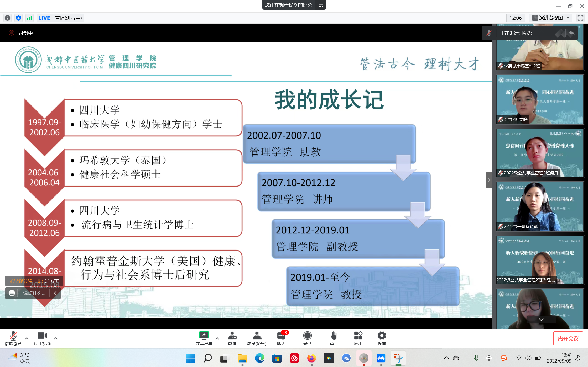This screenshot has height=367, width=588.
Task: Click the 共享屏幕 share screen button
Action: click(204, 338)
